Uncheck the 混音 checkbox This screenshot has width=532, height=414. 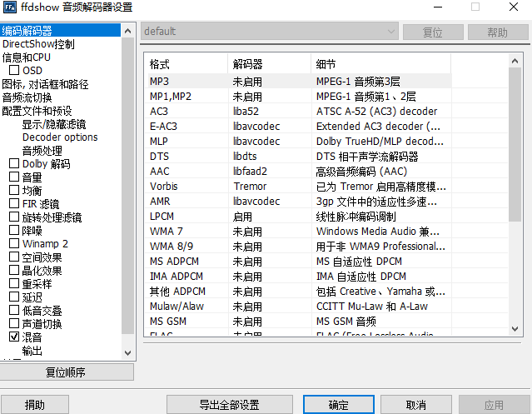tap(14, 337)
